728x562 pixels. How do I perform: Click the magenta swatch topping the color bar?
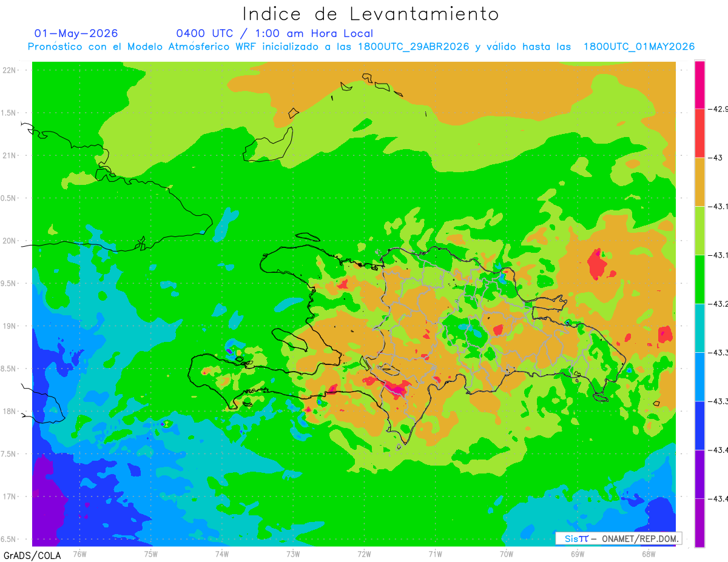699,85
